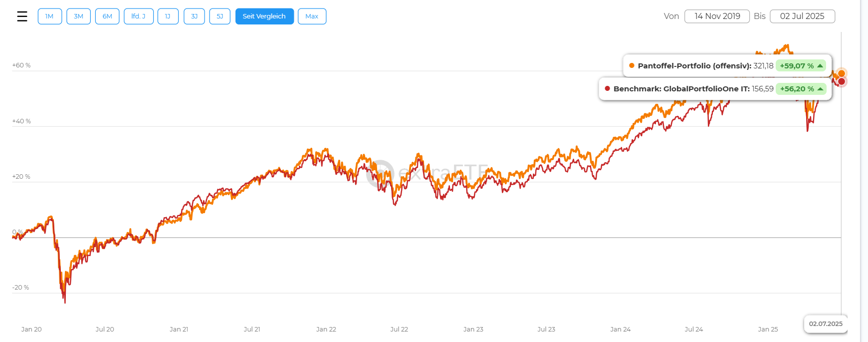Click the orange end marker on the chart line
Image resolution: width=868 pixels, height=342 pixels.
click(x=842, y=73)
